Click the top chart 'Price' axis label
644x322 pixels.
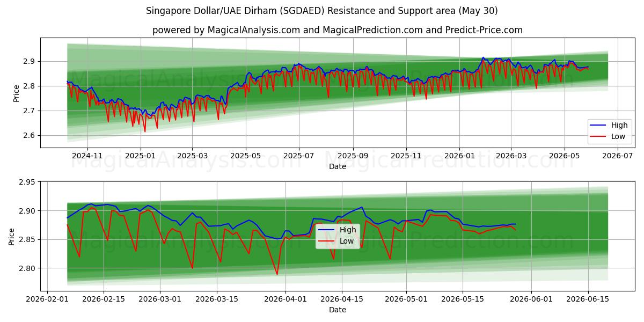(16, 93)
